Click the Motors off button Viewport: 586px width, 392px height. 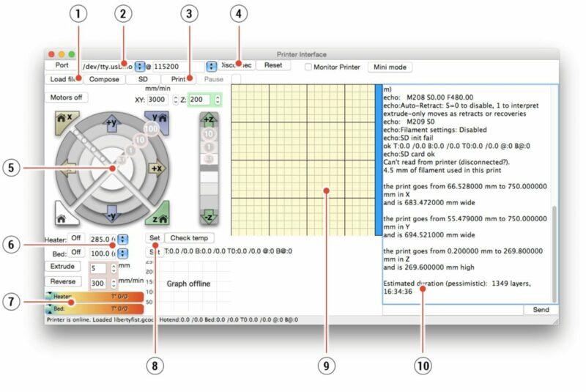[66, 97]
